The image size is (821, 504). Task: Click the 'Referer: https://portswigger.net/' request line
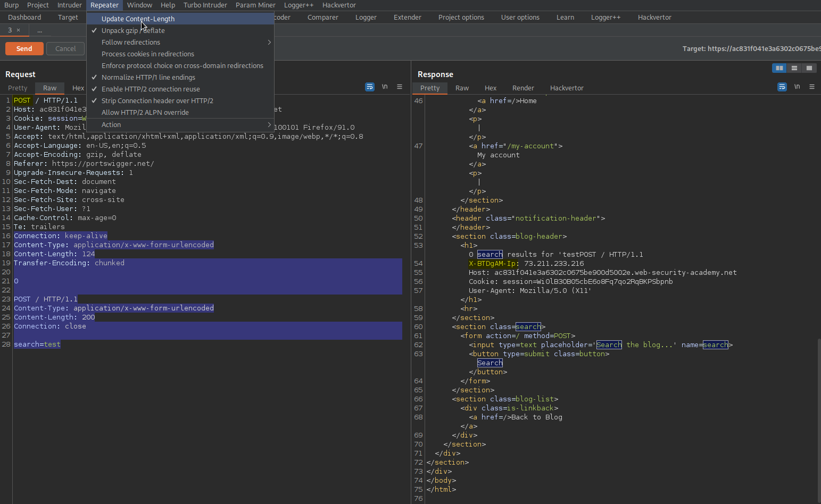point(84,164)
